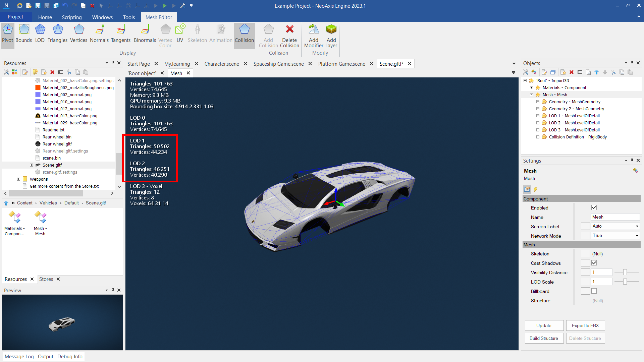Click the Name input field
This screenshot has height=362, width=644.
[x=615, y=217]
